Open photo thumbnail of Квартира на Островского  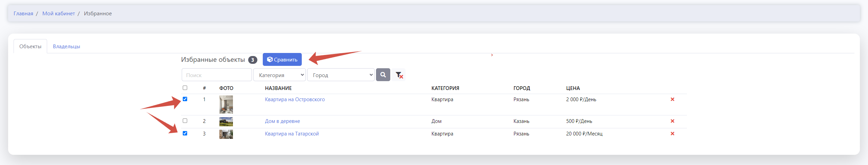[226, 104]
